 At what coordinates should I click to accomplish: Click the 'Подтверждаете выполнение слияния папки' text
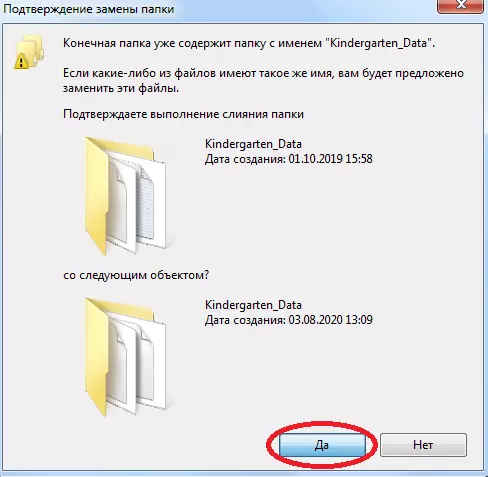pyautogui.click(x=183, y=114)
